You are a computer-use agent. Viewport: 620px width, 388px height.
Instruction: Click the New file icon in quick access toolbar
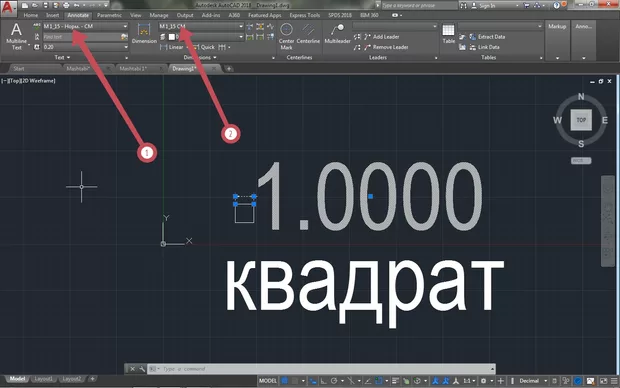(25, 6)
